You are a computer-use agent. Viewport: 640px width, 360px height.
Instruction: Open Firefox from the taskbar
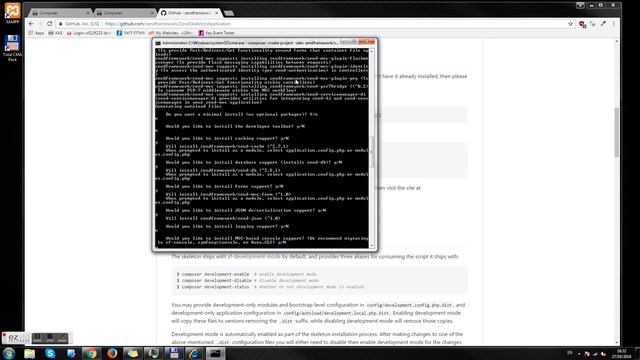pos(112,353)
